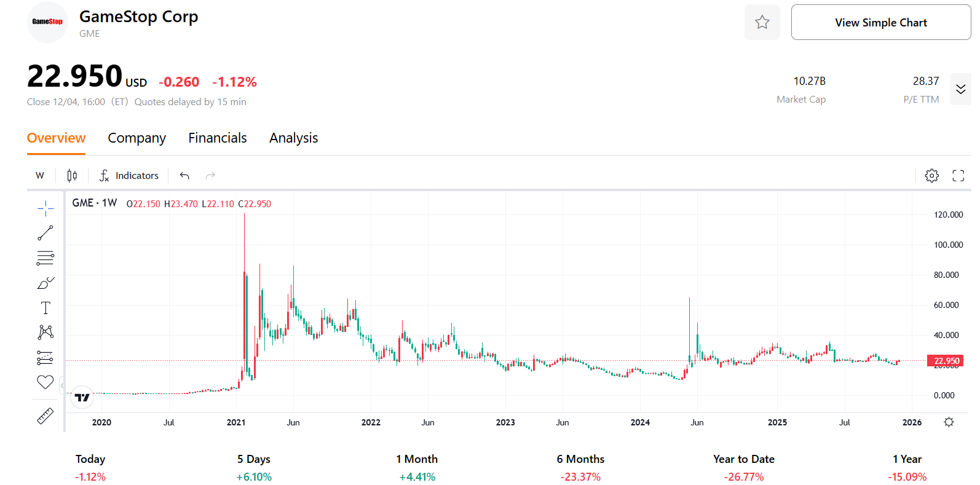Select the 1 Month performance +4.41%

click(417, 477)
